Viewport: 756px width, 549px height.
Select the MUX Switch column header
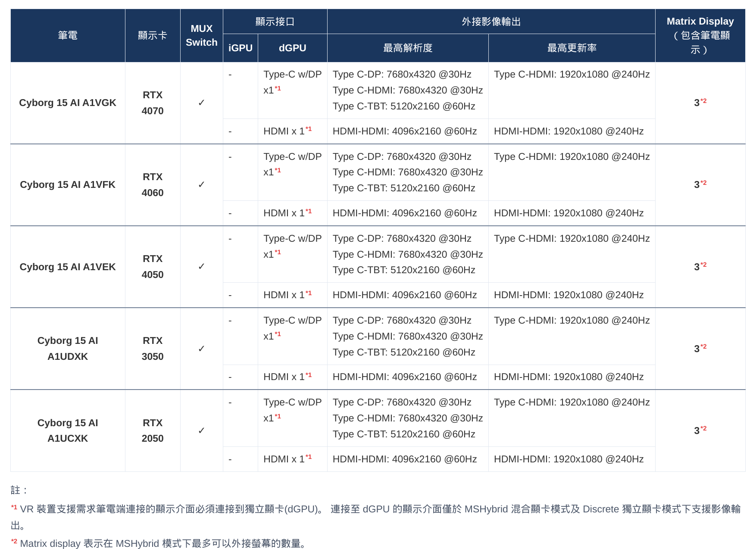(x=201, y=35)
